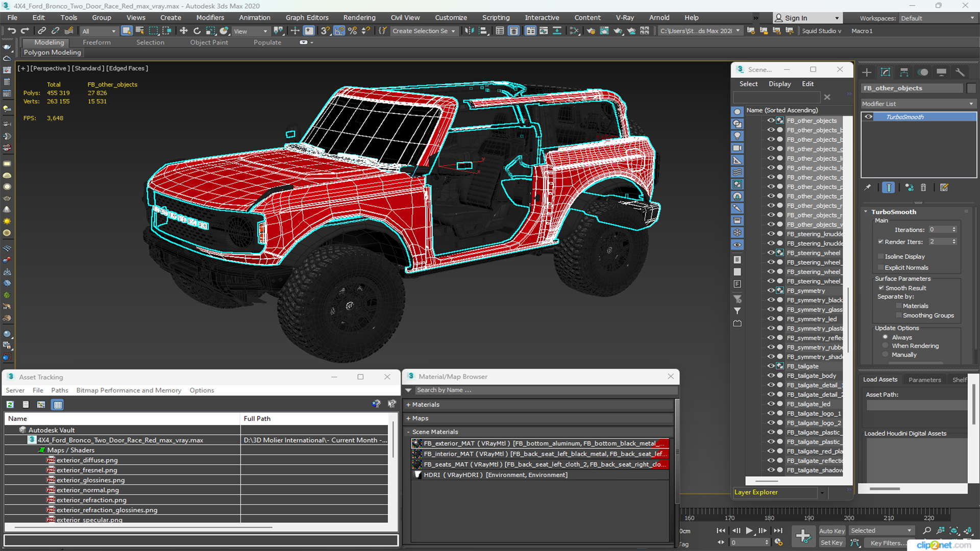Open the Create panel plus tab
The width and height of the screenshot is (980, 551).
pos(867,72)
